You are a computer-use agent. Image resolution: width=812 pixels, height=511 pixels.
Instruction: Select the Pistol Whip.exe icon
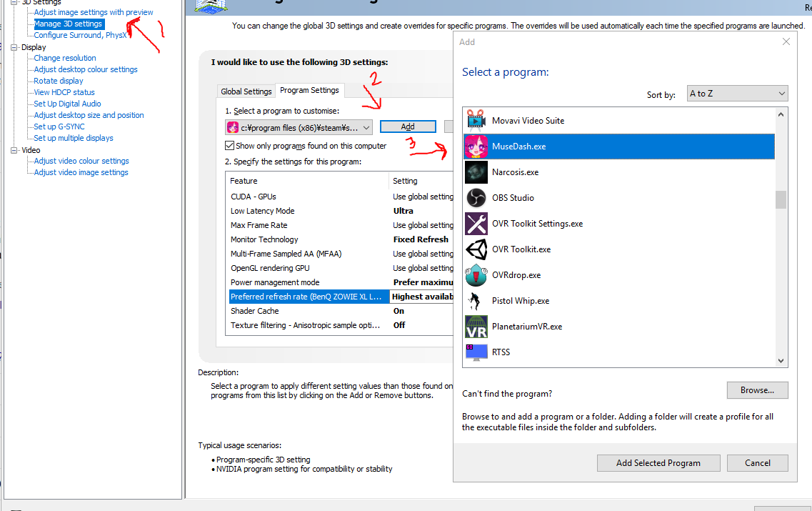[476, 301]
